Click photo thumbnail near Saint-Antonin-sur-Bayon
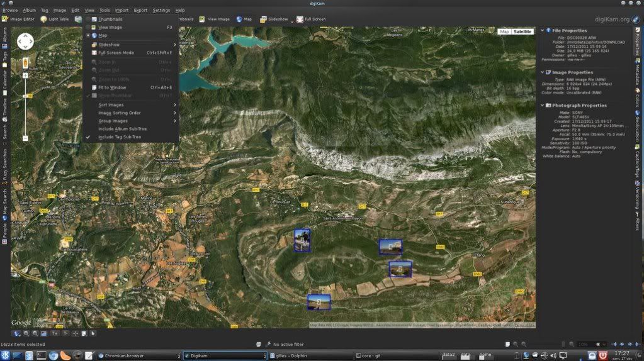The image size is (644, 361). (x=302, y=240)
